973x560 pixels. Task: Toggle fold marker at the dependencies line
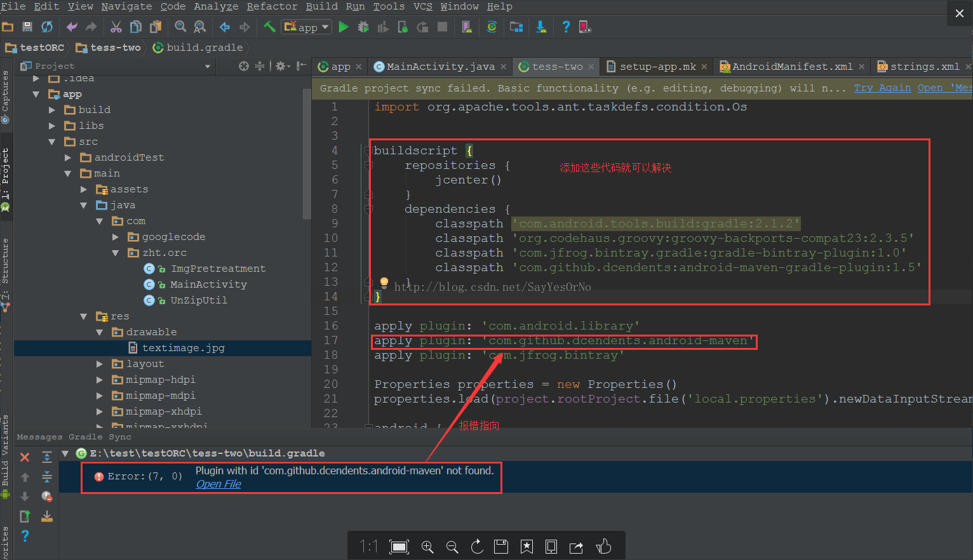pos(368,209)
